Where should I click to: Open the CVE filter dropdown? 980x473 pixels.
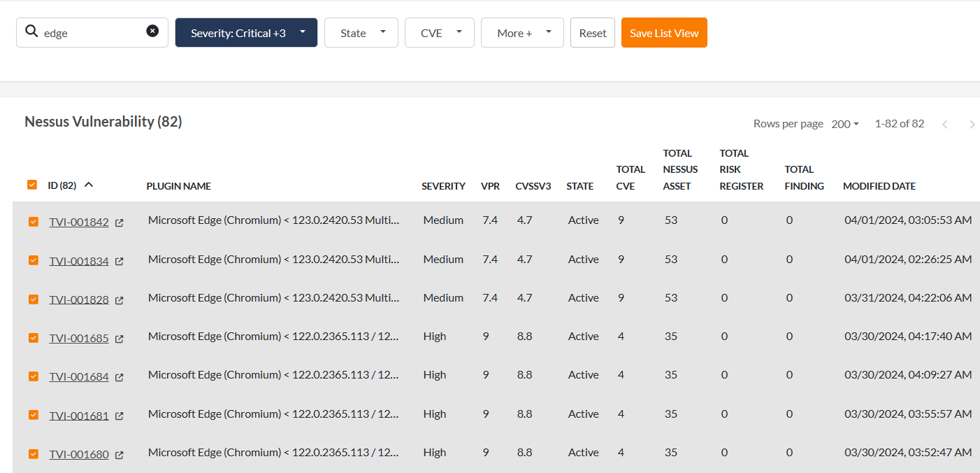tap(440, 33)
